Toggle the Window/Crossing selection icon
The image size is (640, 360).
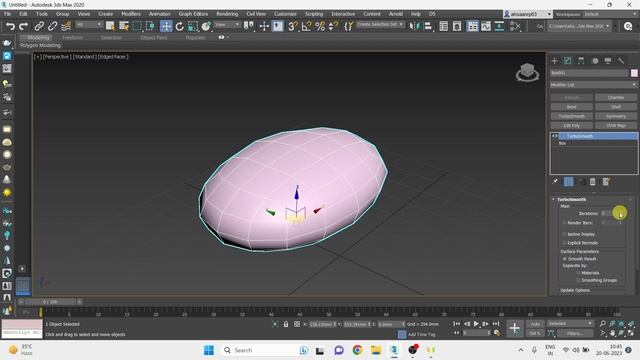(151, 26)
